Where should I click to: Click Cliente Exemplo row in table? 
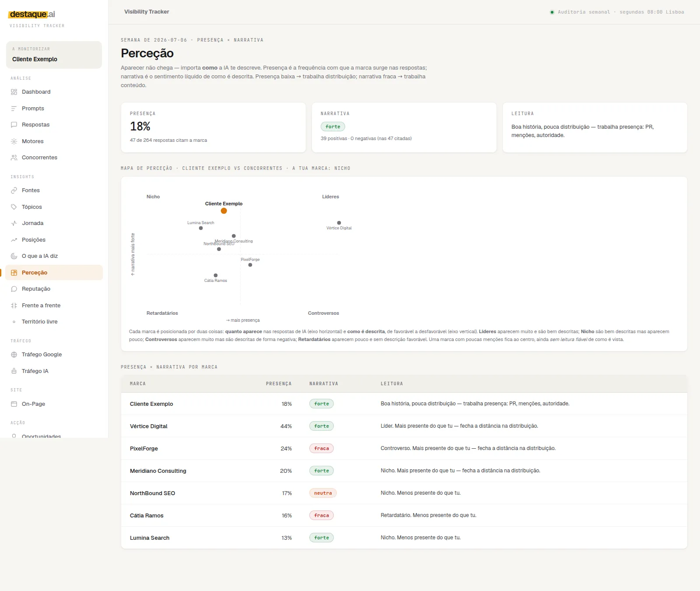[404, 404]
